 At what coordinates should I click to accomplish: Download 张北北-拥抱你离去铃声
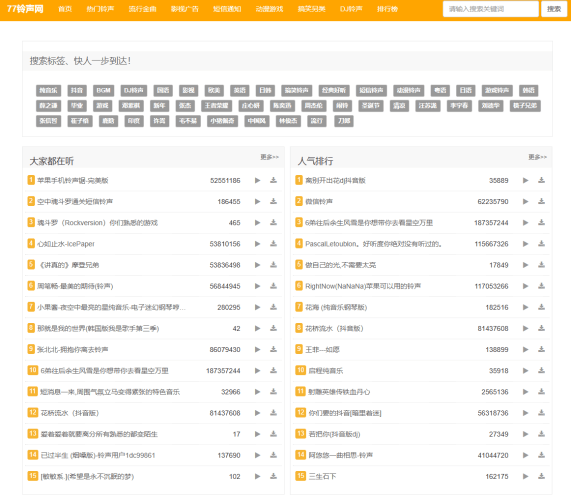[273, 349]
